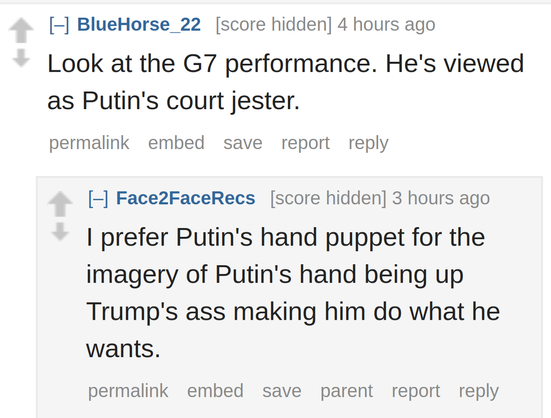Viewport: 551px width, 418px height.
Task: Report BlueHorse_22's comment
Action: (x=305, y=143)
